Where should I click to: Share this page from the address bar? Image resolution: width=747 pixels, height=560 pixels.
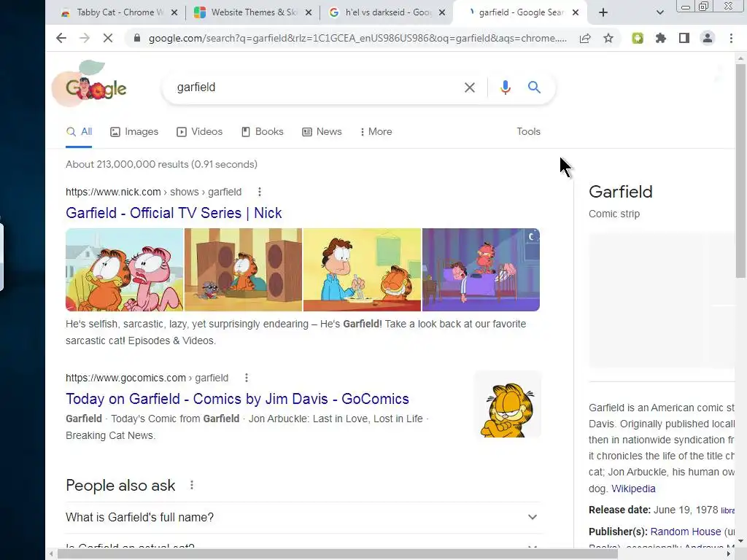coord(585,38)
